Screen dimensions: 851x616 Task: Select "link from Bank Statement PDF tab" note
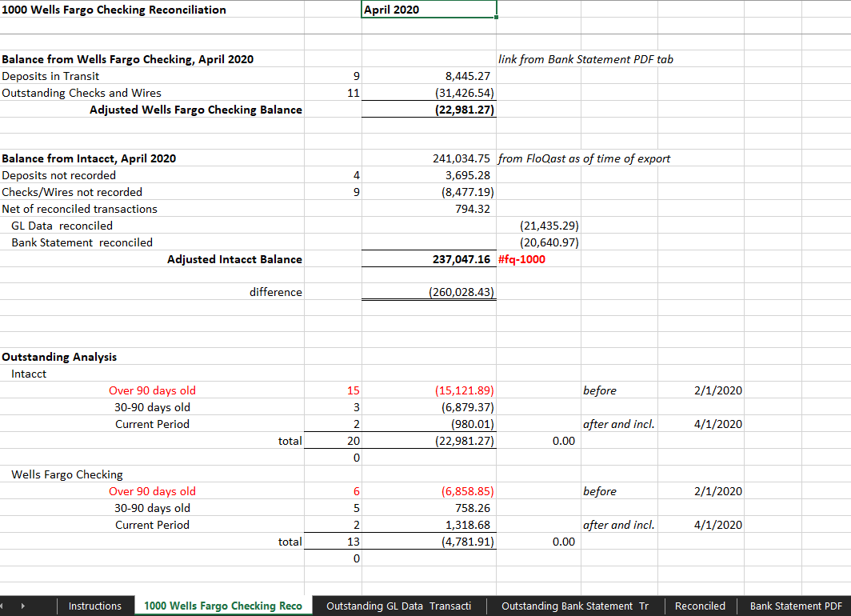(x=585, y=59)
